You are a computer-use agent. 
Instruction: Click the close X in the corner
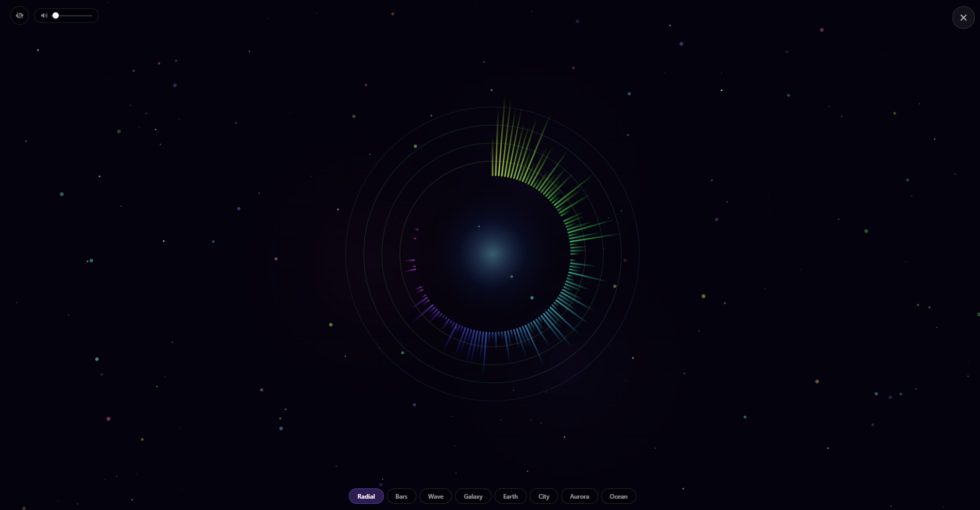[x=963, y=17]
